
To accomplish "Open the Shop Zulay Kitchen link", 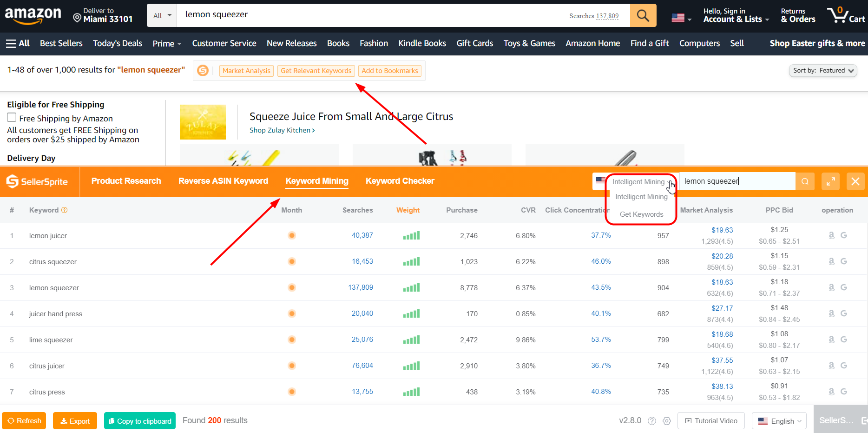I will click(x=282, y=130).
